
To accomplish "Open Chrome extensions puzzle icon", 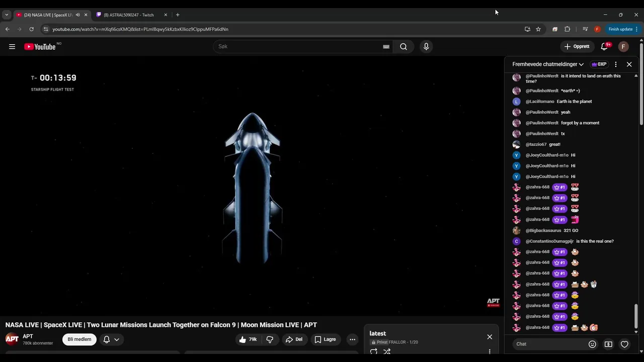I will (568, 29).
